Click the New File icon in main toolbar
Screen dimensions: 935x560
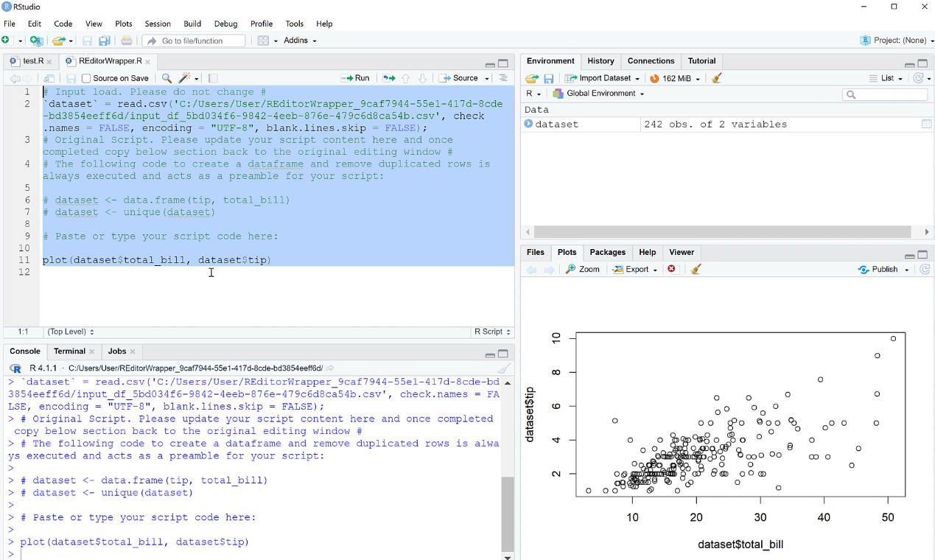click(x=7, y=41)
